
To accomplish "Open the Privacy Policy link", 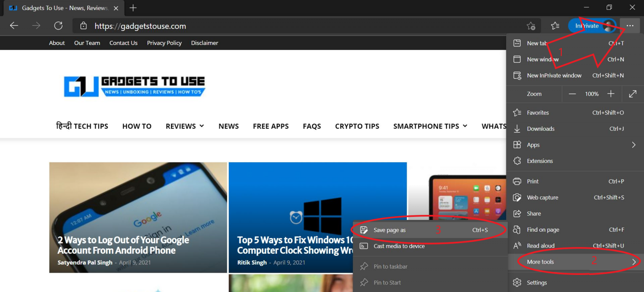I will pos(164,43).
